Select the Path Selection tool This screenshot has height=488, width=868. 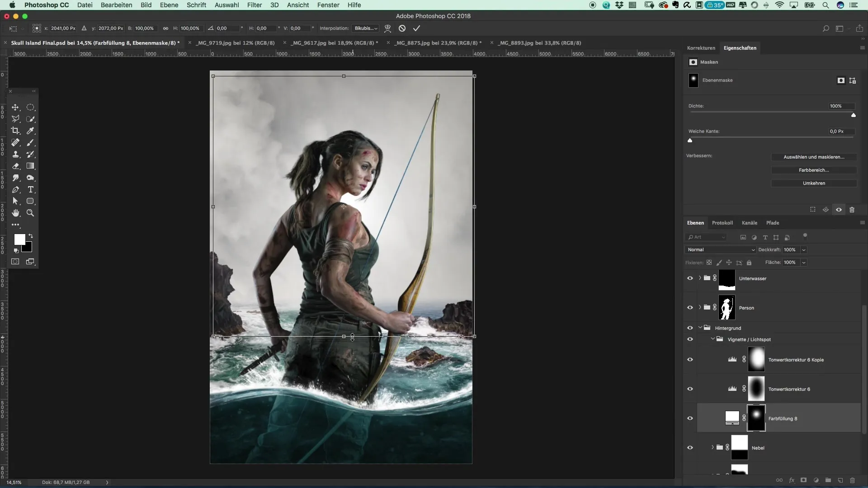15,201
